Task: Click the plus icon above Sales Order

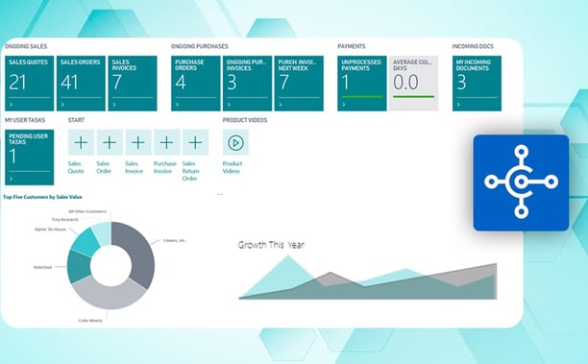Action: click(110, 142)
